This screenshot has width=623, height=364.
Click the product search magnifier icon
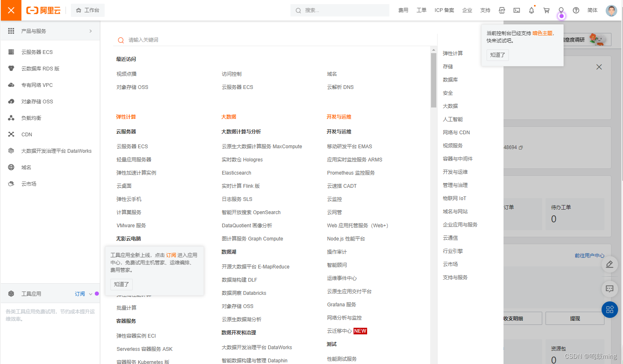(x=121, y=40)
